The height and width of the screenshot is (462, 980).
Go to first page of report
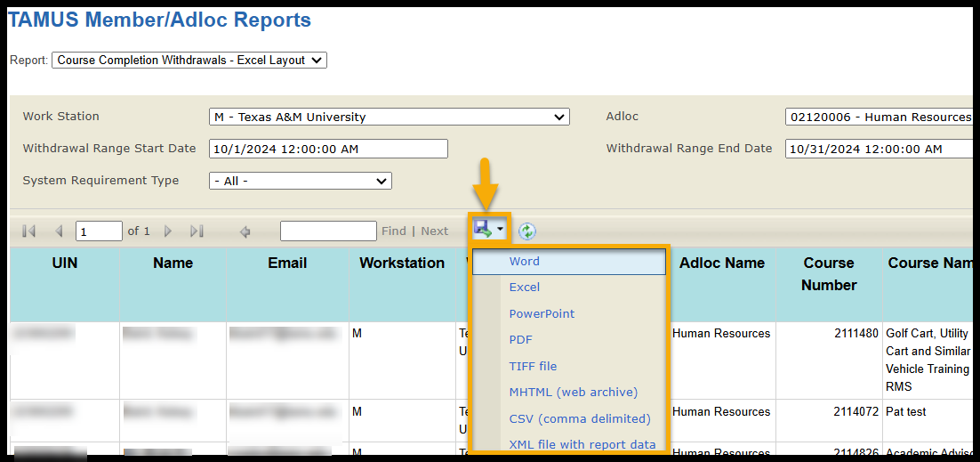(28, 231)
